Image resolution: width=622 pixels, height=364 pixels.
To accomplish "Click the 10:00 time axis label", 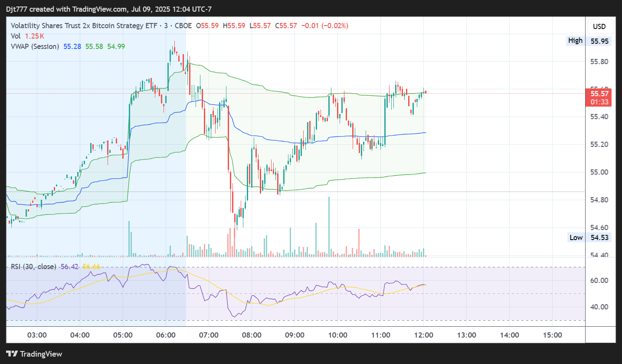I will tap(338, 335).
